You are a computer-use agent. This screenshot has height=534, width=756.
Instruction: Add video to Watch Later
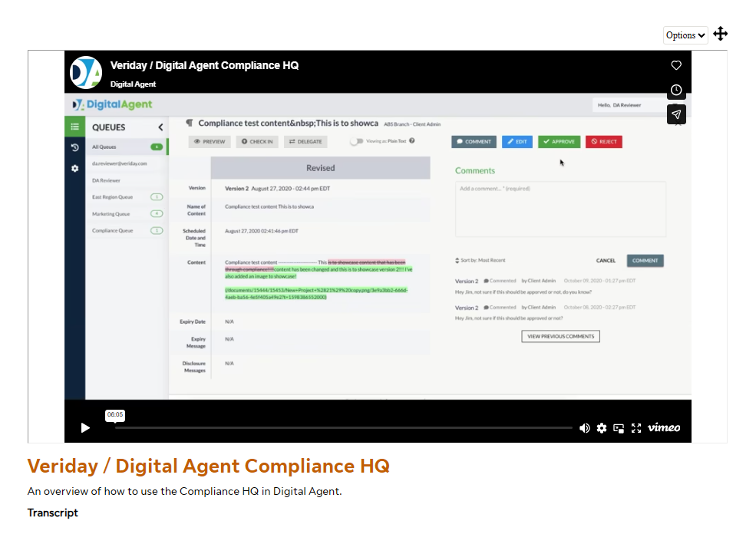tap(676, 90)
